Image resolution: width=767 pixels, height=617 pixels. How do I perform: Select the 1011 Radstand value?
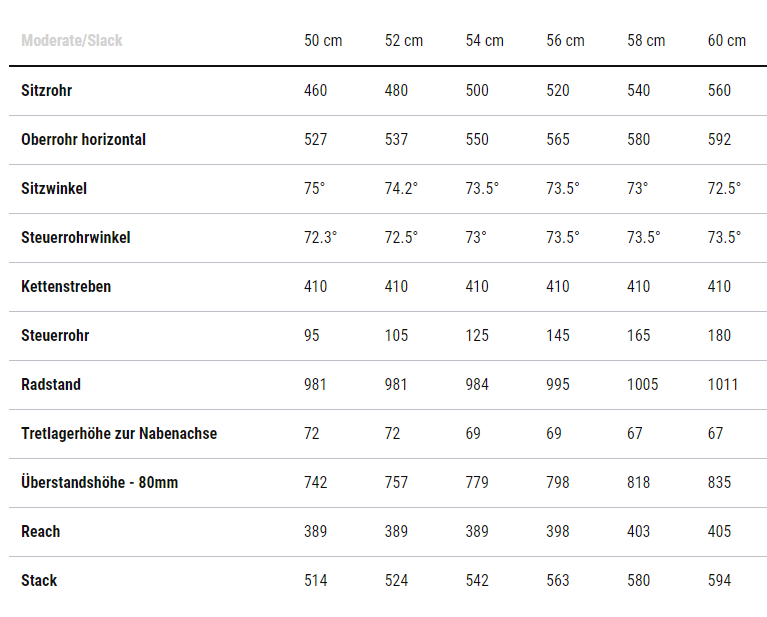(x=723, y=385)
